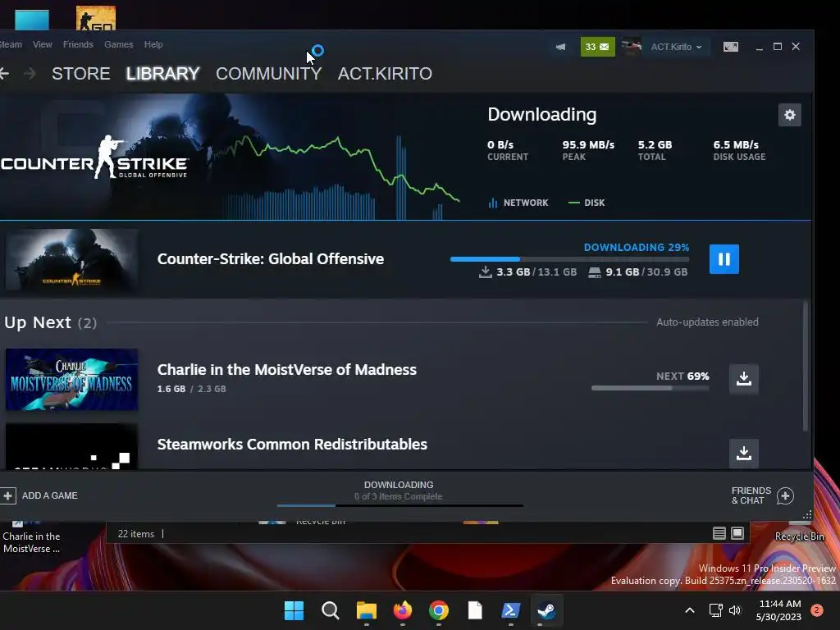Open the 33 messages inbox
Viewport: 840px width, 630px height.
597,47
